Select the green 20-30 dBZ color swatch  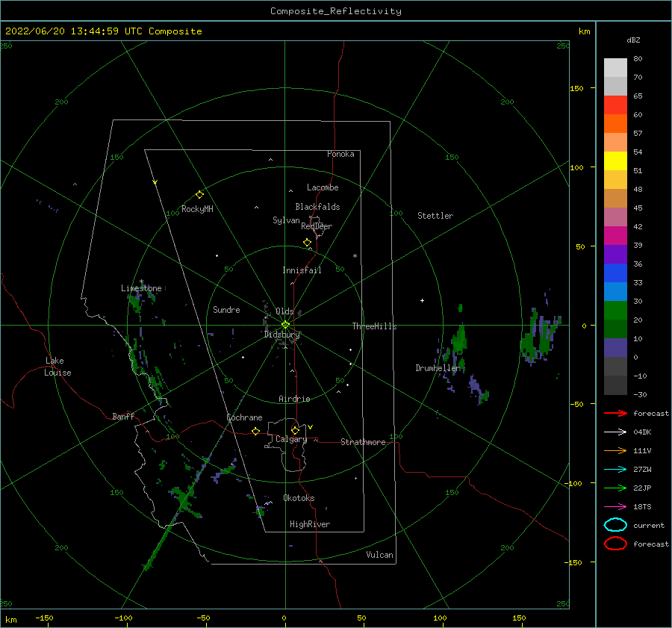point(615,311)
